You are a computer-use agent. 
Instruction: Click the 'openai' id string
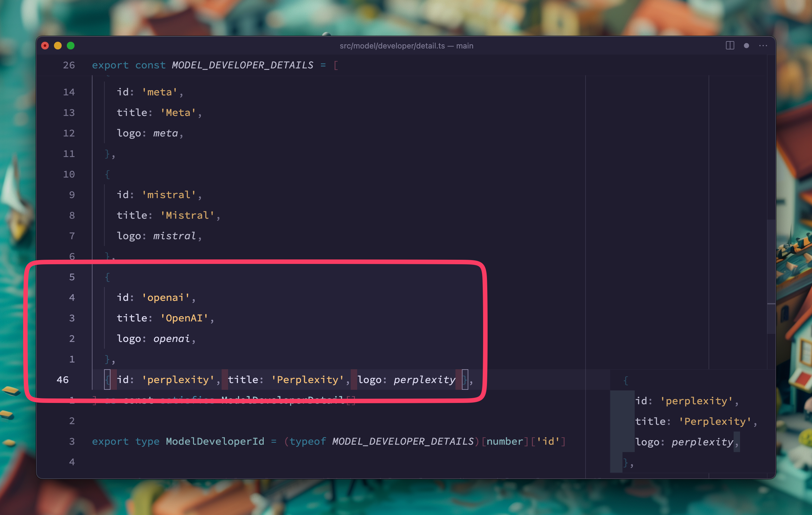point(165,298)
